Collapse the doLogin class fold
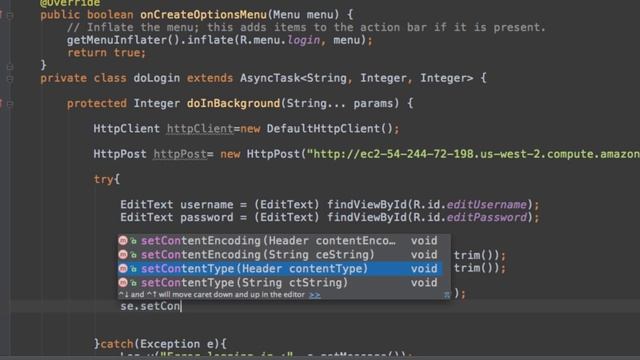This screenshot has height=360, width=640. click(x=10, y=79)
